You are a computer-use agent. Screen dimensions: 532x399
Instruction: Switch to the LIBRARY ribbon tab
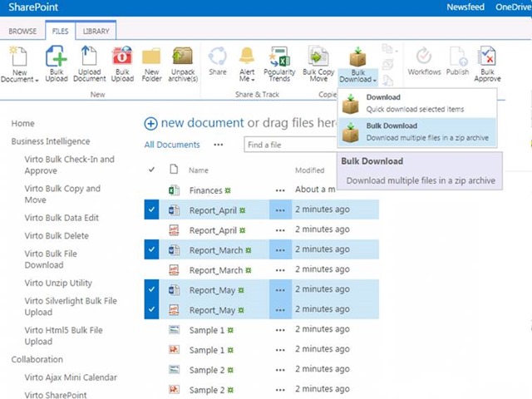(x=95, y=32)
